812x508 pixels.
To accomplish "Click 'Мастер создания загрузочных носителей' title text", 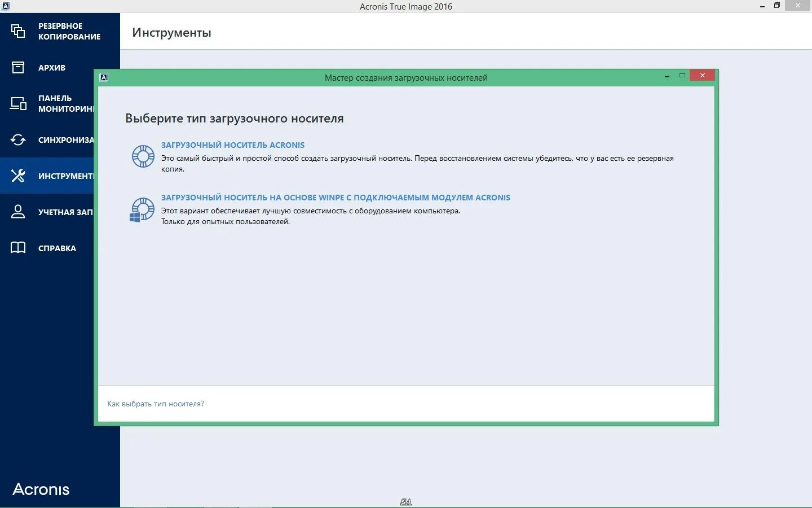I will (406, 78).
